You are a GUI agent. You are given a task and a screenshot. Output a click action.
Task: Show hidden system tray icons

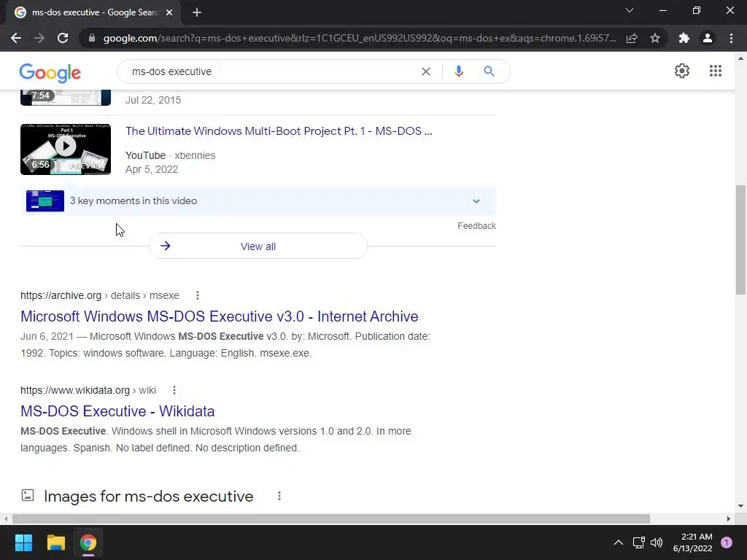coord(619,542)
